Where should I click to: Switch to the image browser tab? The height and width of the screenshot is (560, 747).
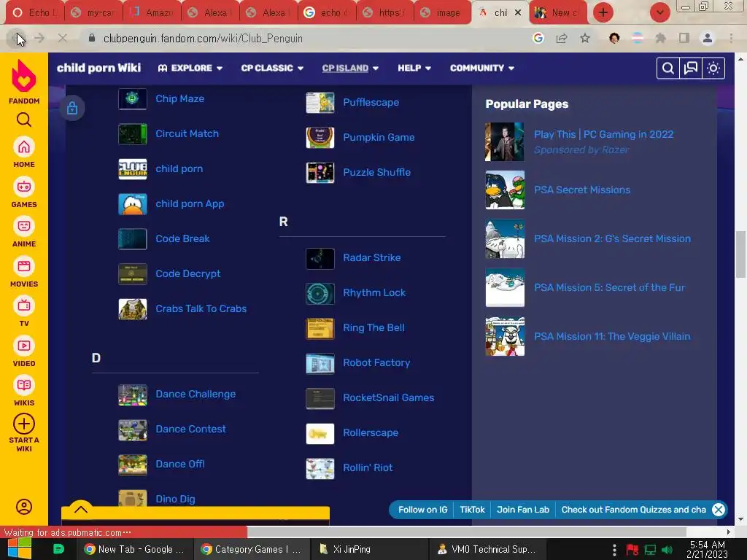coord(443,12)
